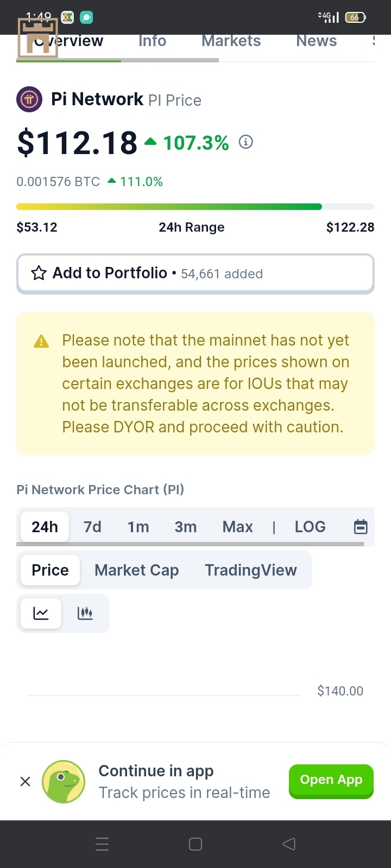The width and height of the screenshot is (391, 868).
Task: Dismiss the Continue in app banner
Action: pos(25,781)
